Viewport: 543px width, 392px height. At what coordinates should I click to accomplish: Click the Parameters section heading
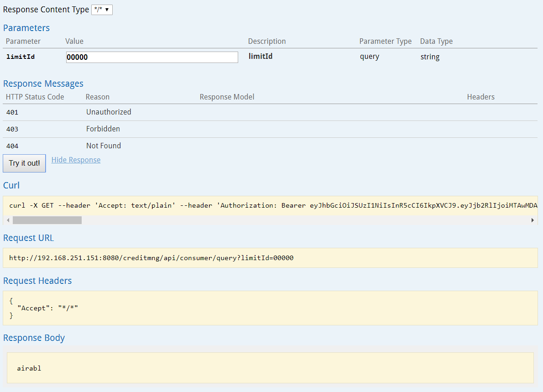26,28
